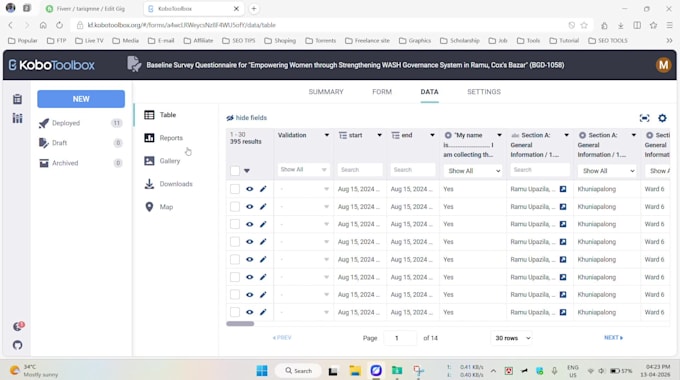
Task: Open 'My name is' filter Show All dropdown
Action: pyautogui.click(x=473, y=170)
